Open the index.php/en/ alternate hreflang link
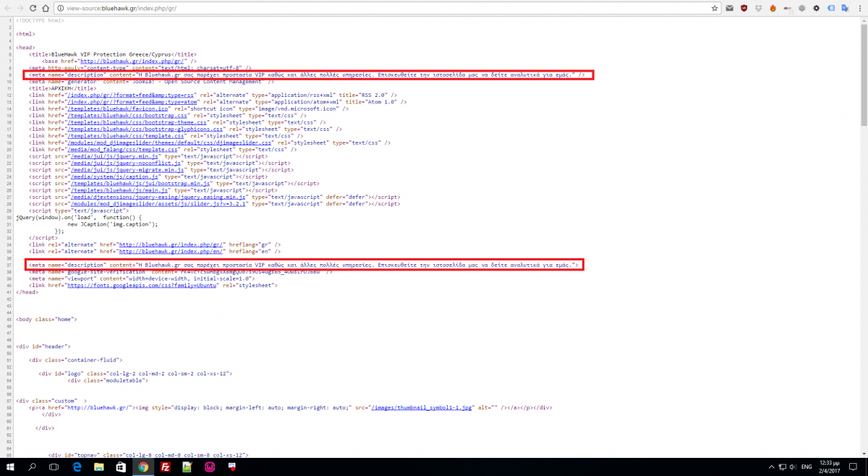 (x=172, y=251)
